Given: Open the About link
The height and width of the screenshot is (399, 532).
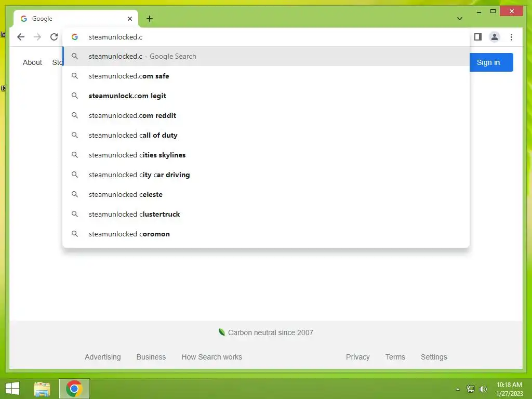Looking at the screenshot, I should [x=32, y=62].
